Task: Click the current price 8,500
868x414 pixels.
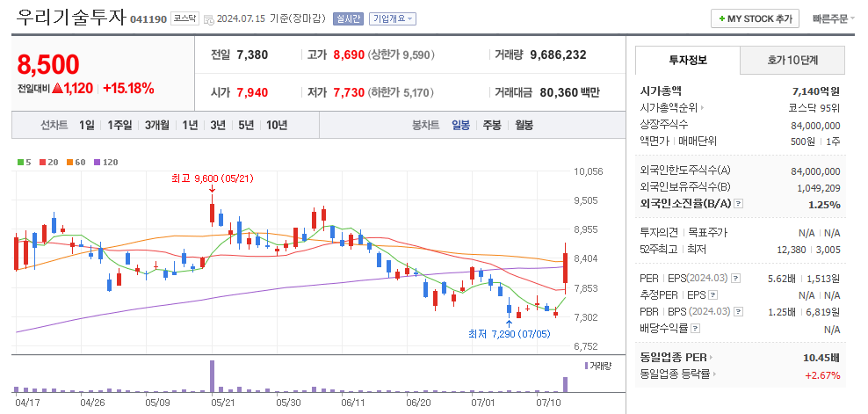Action: click(48, 65)
